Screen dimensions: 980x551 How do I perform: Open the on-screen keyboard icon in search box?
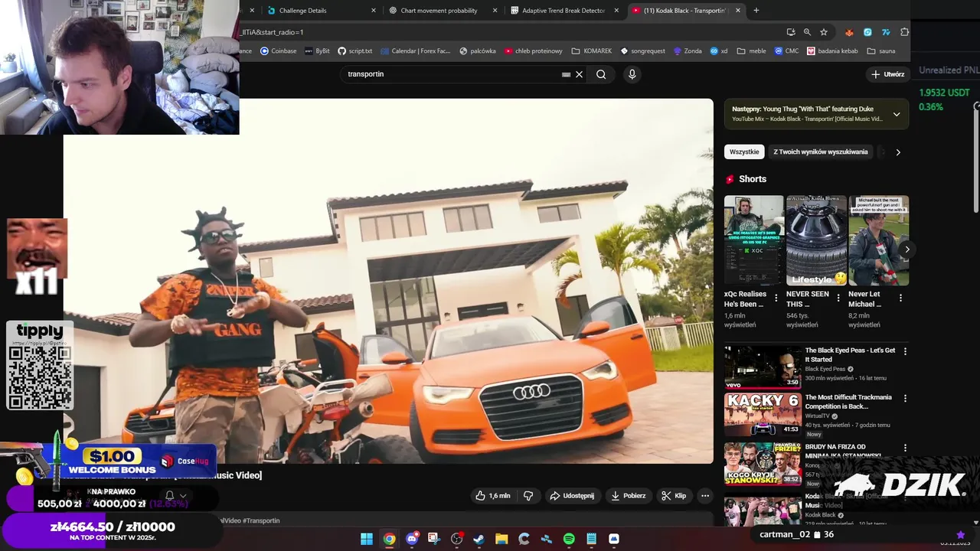pyautogui.click(x=566, y=74)
